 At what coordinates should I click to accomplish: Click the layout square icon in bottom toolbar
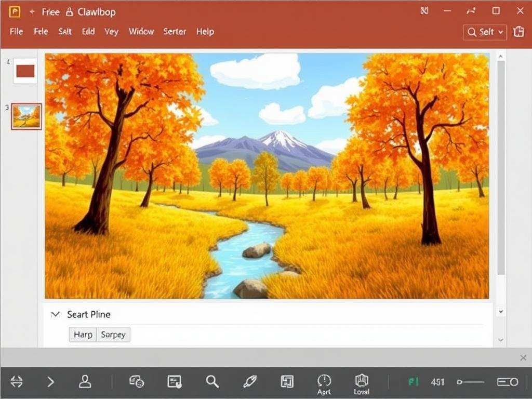287,382
